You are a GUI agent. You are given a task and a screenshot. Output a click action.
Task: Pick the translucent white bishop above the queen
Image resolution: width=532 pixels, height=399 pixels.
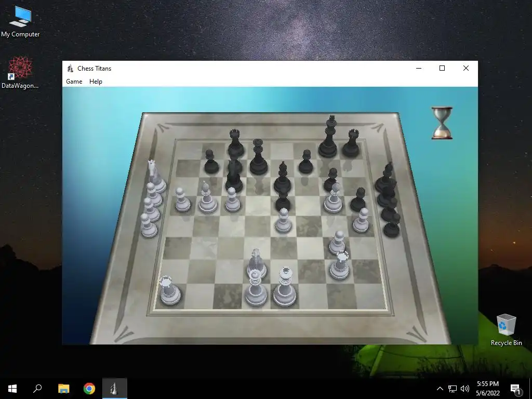pyautogui.click(x=257, y=262)
